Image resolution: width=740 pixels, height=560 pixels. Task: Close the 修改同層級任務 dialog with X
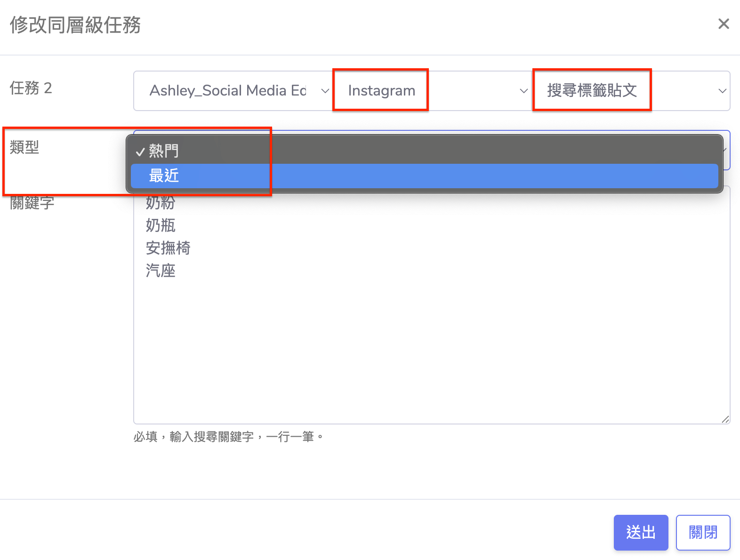point(724,24)
